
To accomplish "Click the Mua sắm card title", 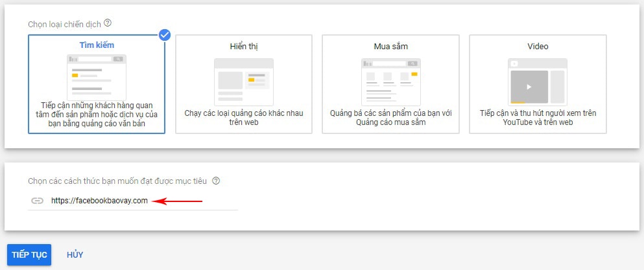I will pyautogui.click(x=390, y=47).
